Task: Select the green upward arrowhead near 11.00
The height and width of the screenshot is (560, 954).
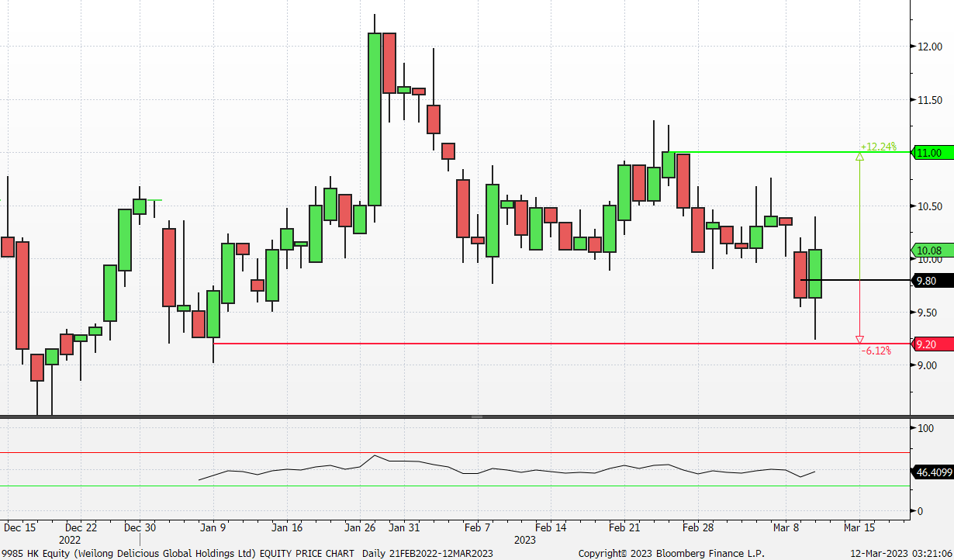Action: (x=859, y=157)
